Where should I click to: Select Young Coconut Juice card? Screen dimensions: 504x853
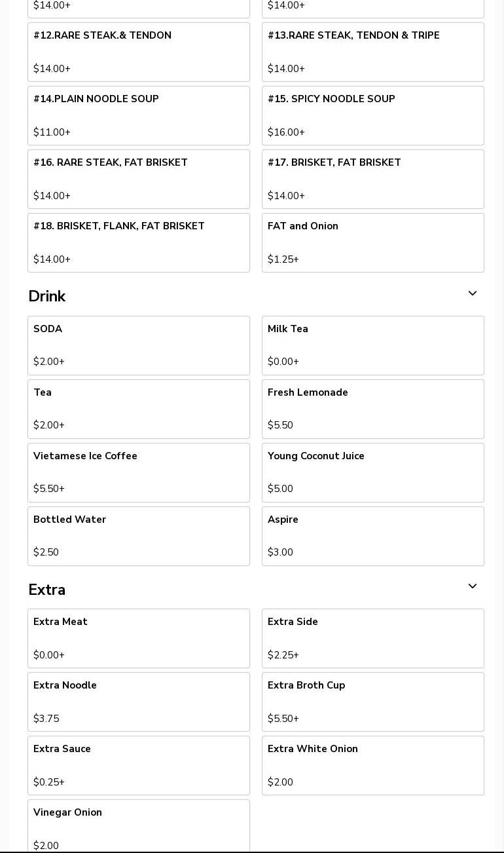[373, 472]
